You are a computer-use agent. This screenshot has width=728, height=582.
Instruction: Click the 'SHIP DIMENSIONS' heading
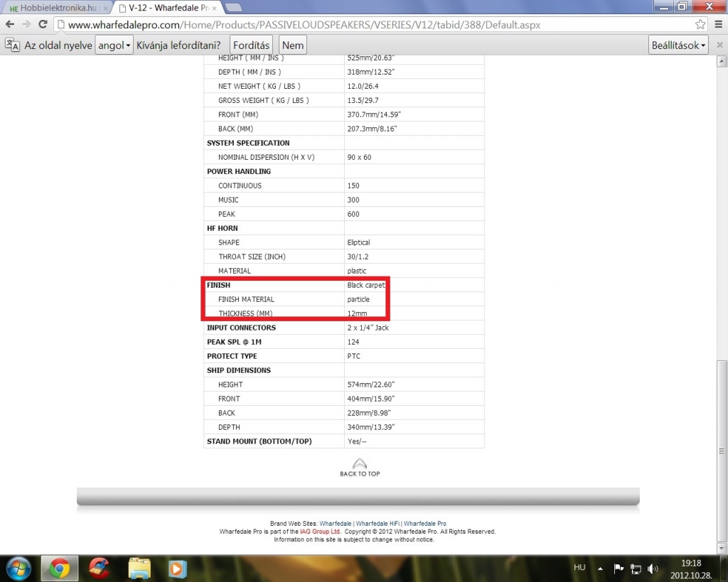(x=239, y=370)
